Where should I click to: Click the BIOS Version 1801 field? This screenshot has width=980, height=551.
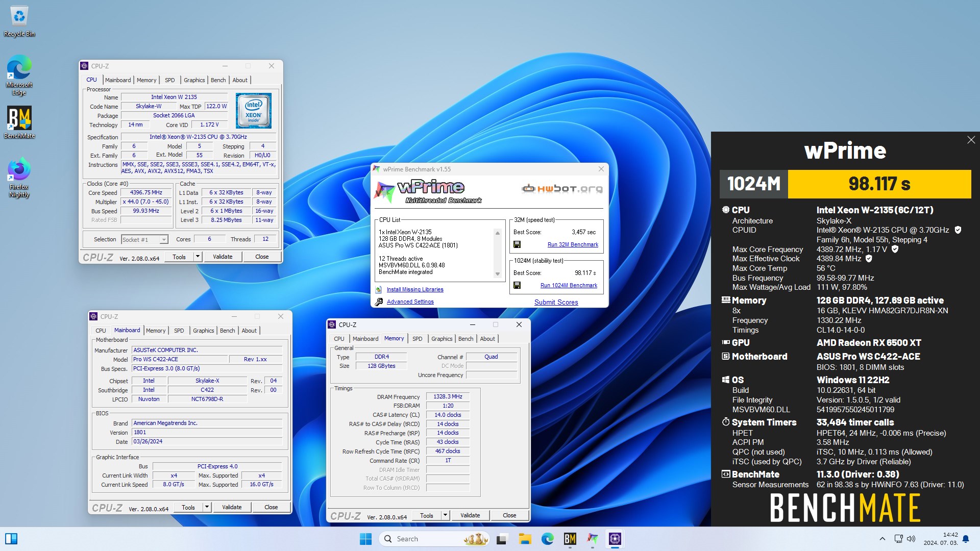tap(207, 432)
